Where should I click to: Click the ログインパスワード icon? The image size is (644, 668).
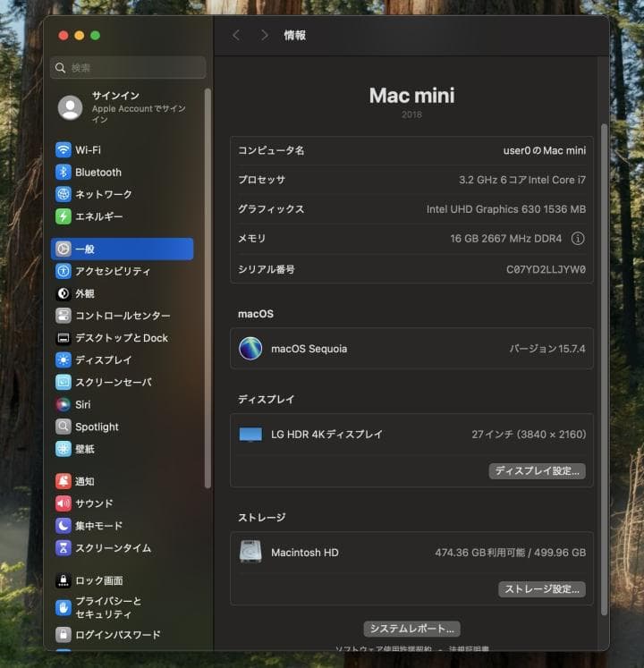click(64, 635)
